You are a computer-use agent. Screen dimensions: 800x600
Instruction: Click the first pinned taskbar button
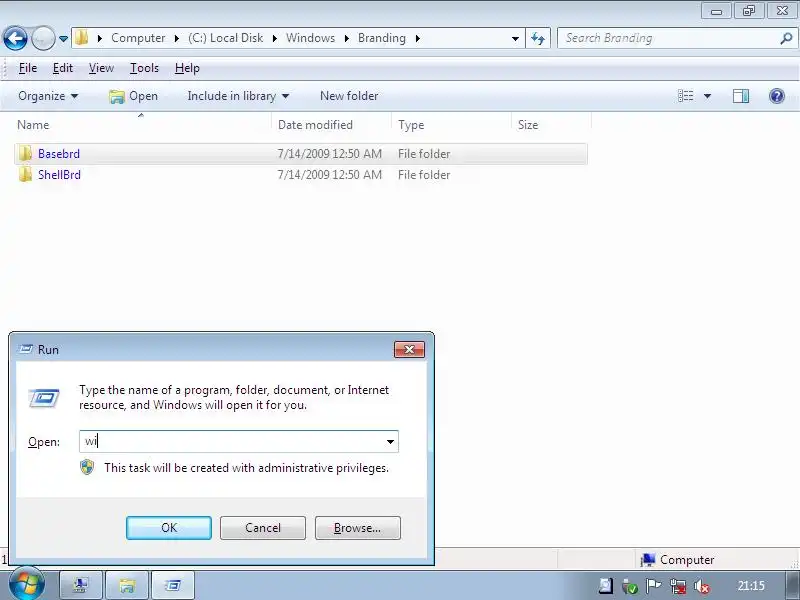pos(81,585)
